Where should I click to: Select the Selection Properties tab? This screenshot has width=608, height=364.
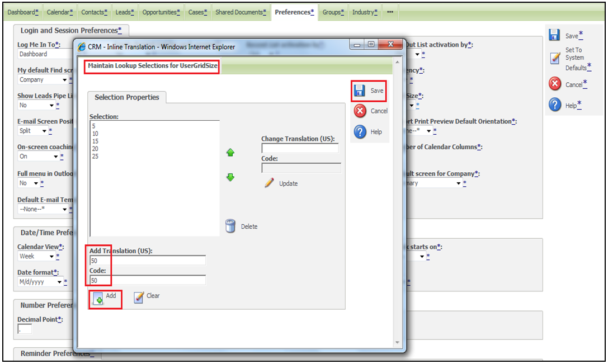(x=127, y=97)
